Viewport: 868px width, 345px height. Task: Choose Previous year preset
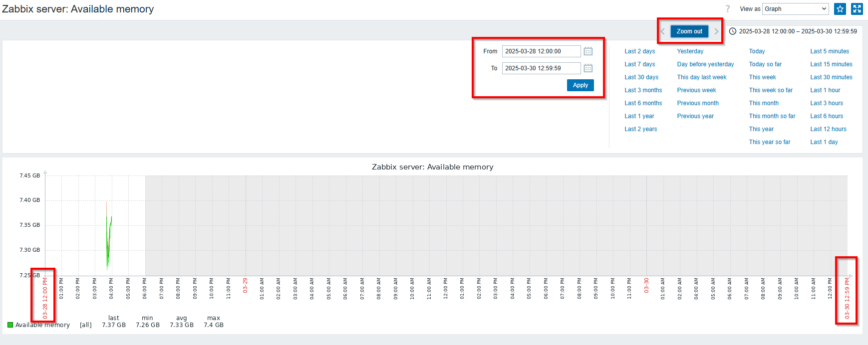(695, 116)
